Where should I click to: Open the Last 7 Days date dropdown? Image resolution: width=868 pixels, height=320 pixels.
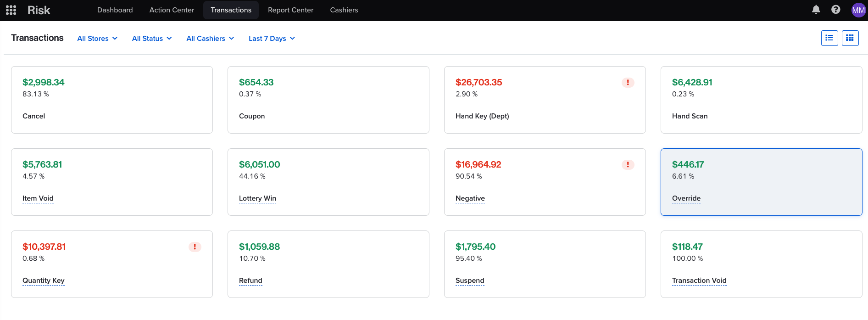[272, 39]
